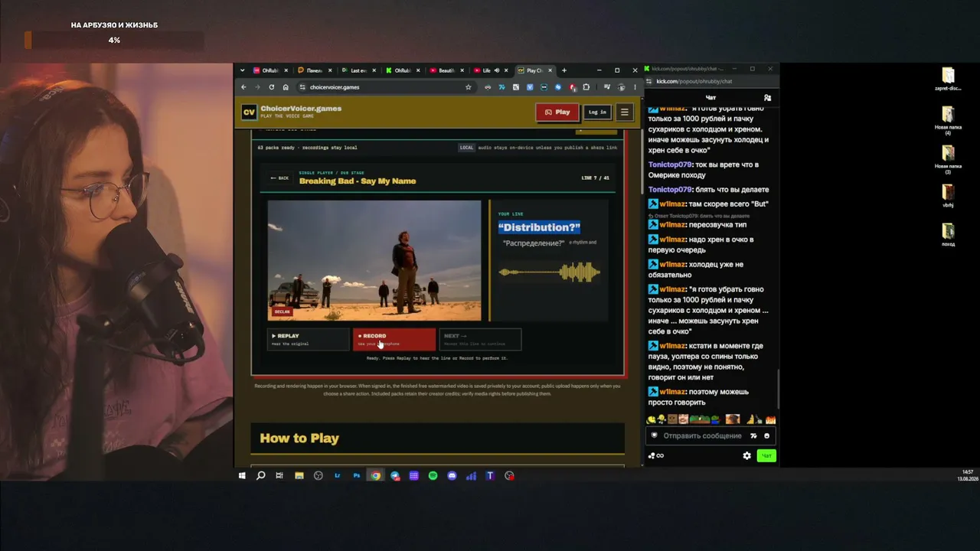Open the chat users icon in Kick popout

click(767, 98)
